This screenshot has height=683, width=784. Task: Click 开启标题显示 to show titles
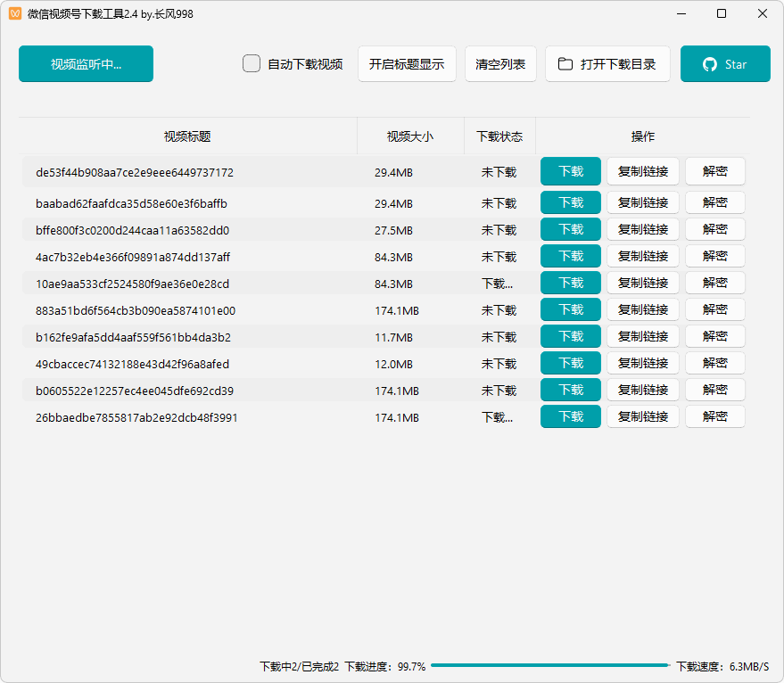pyautogui.click(x=407, y=64)
